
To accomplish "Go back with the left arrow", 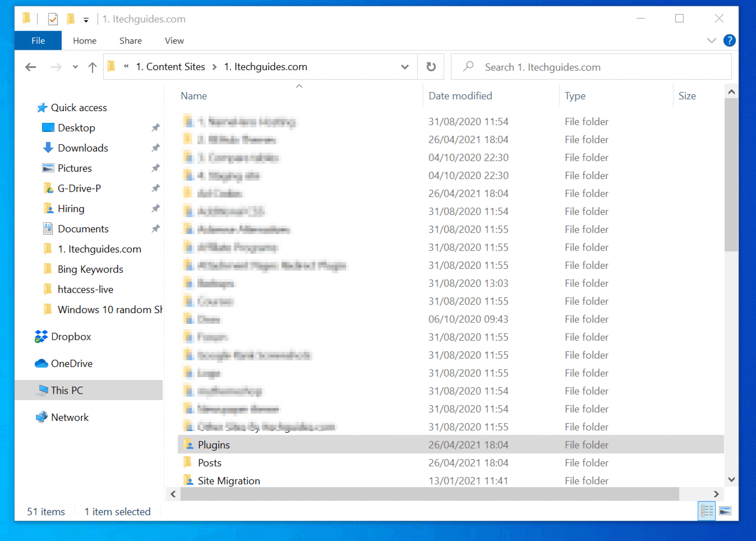I will pos(31,67).
